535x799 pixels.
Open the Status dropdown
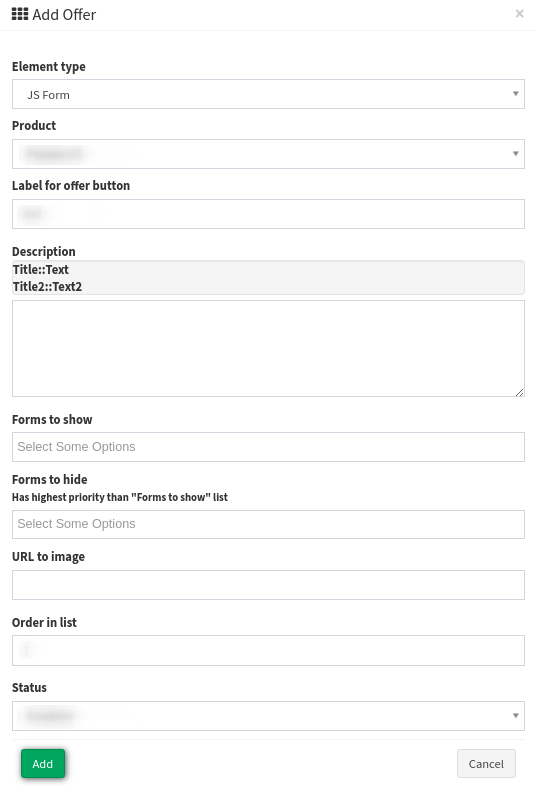(x=268, y=716)
